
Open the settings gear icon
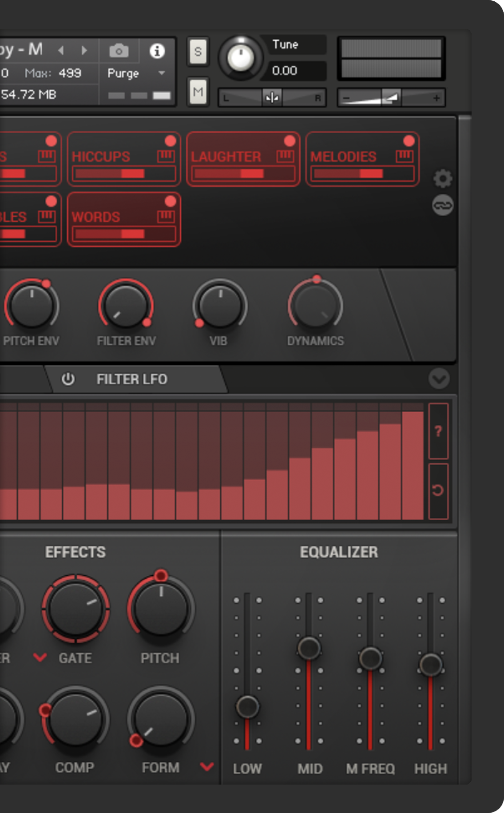click(443, 179)
